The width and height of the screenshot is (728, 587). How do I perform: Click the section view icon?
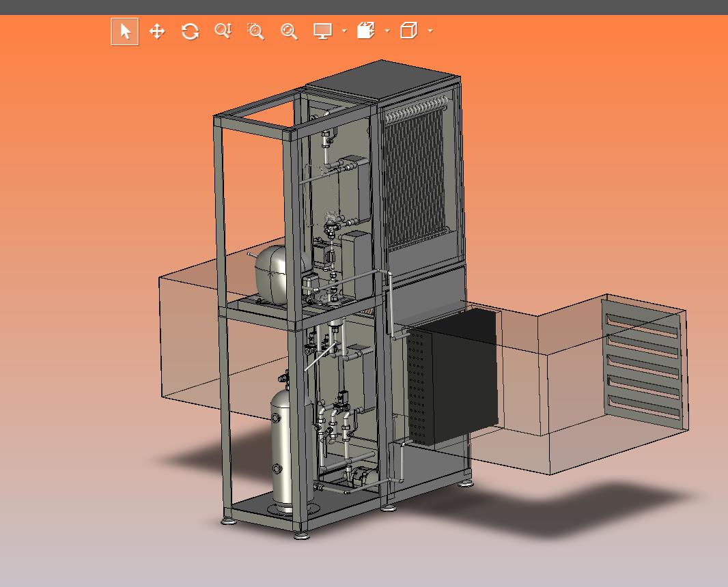(x=366, y=31)
